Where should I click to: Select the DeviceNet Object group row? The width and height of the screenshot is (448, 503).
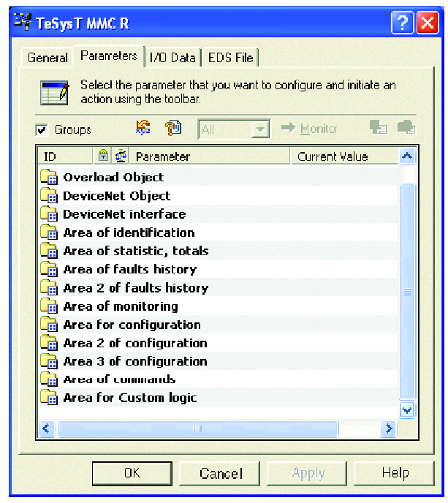(x=218, y=195)
